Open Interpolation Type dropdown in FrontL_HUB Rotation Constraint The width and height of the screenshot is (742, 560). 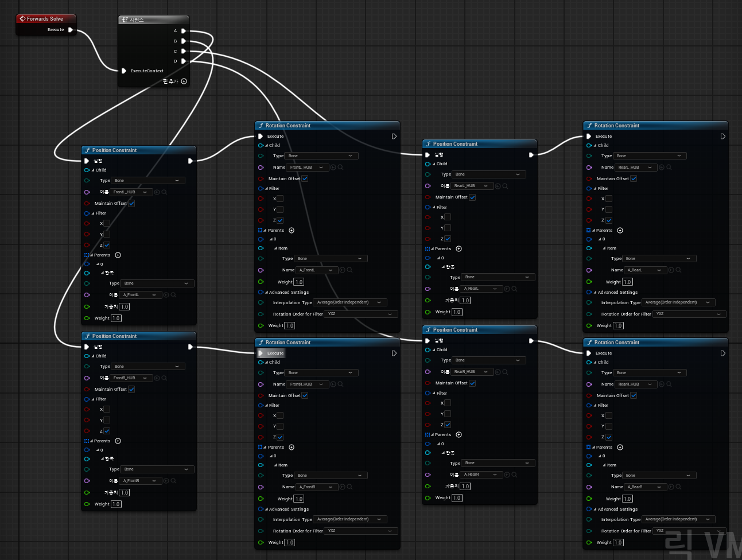click(350, 302)
